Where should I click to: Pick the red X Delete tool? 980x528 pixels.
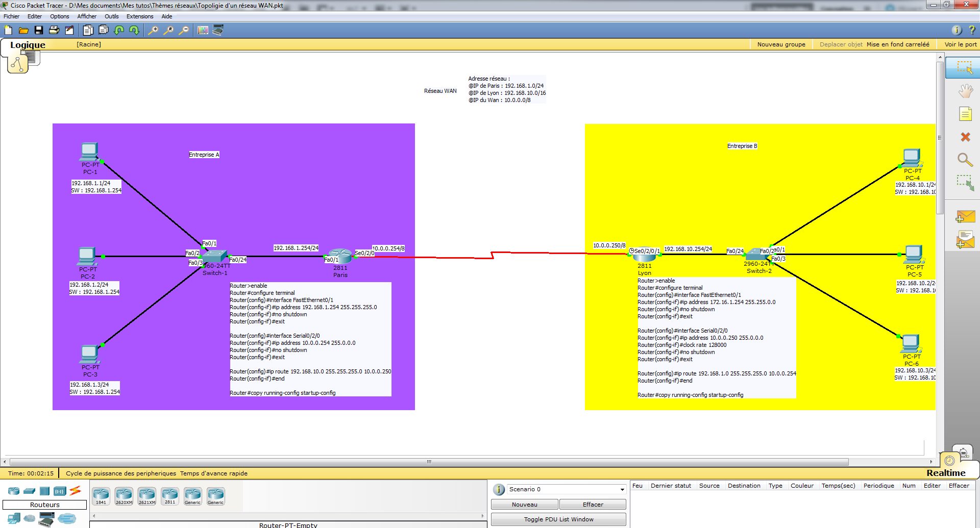tap(965, 137)
